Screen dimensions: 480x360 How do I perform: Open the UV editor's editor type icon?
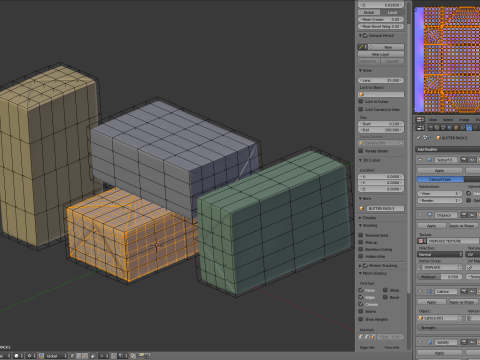click(x=420, y=119)
